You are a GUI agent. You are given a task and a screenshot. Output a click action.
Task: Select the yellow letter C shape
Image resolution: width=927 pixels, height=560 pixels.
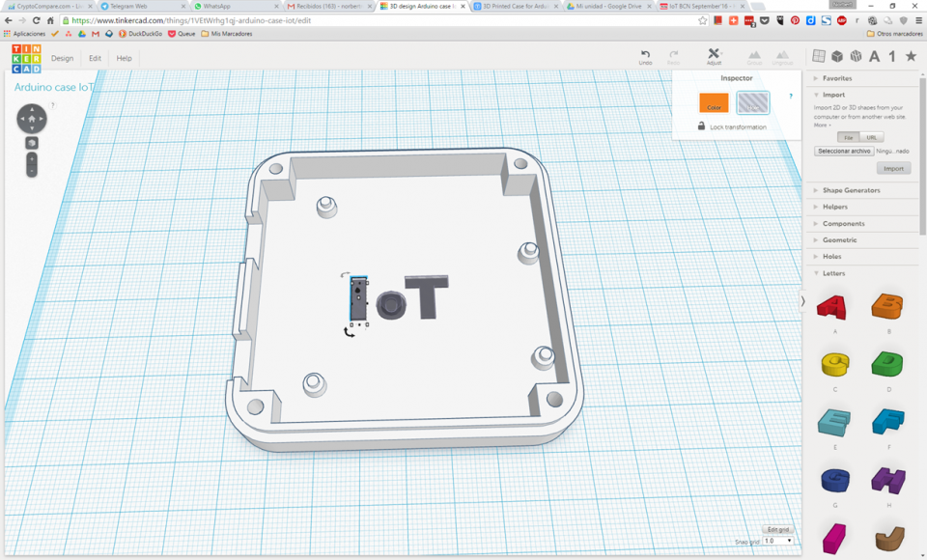[x=834, y=364]
